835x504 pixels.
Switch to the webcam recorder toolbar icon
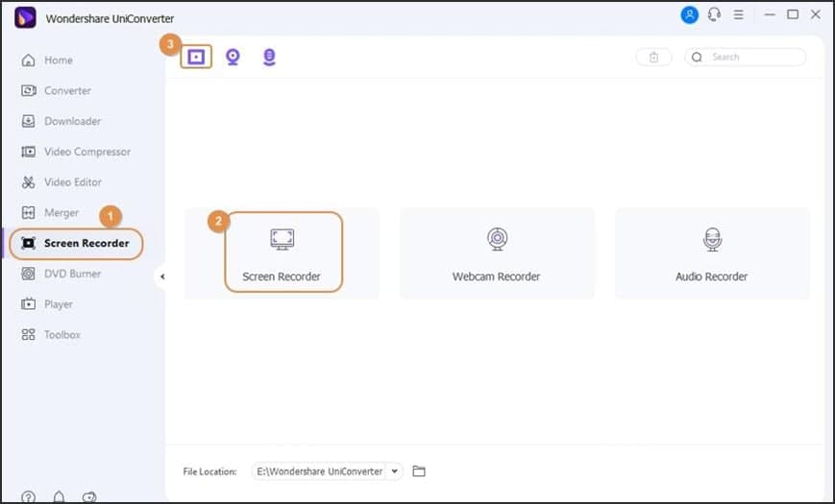coord(233,57)
